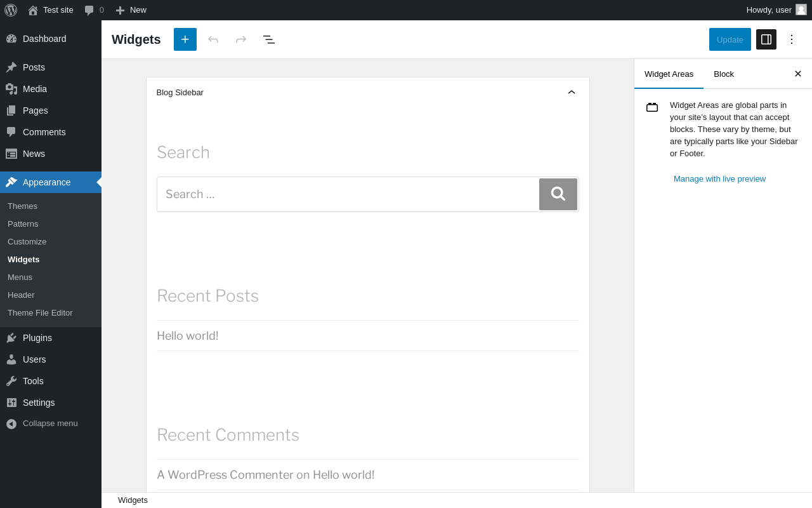
Task: Select the Recent Posts heading
Action: [208, 296]
